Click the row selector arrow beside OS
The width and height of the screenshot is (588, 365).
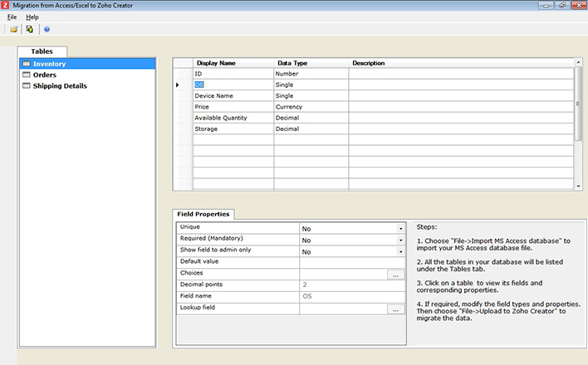pyautogui.click(x=178, y=85)
